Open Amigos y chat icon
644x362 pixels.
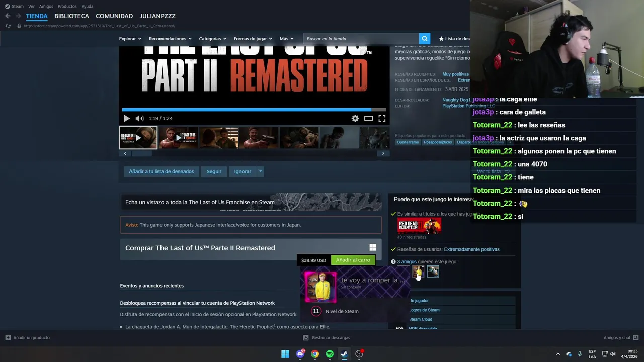click(636, 338)
